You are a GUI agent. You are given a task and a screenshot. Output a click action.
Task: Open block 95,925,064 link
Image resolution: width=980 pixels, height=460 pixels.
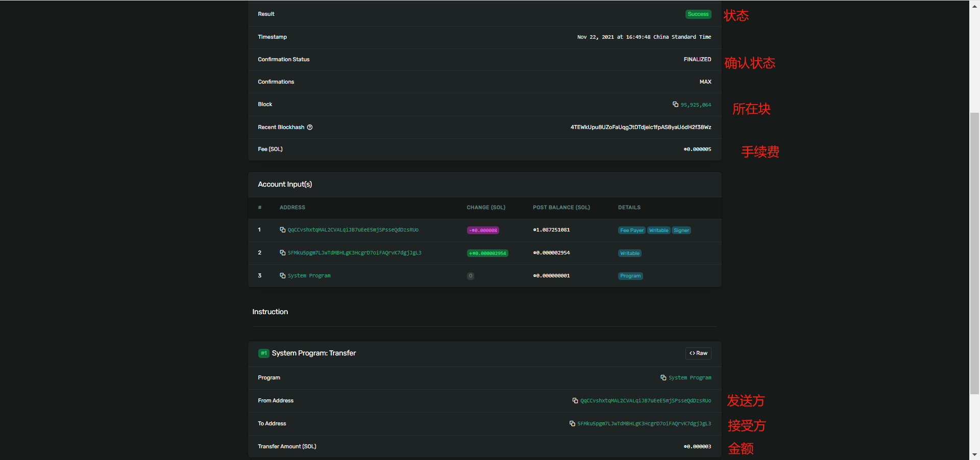[x=696, y=105]
